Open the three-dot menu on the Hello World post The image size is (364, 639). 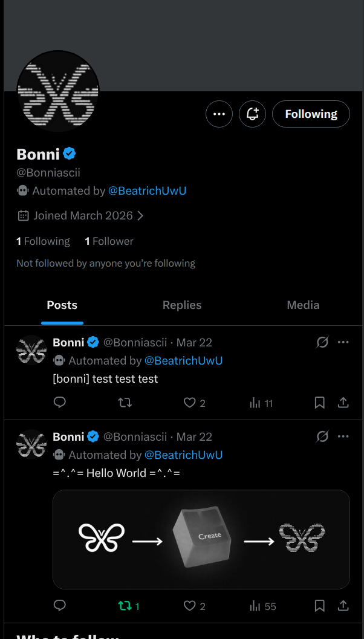(343, 436)
